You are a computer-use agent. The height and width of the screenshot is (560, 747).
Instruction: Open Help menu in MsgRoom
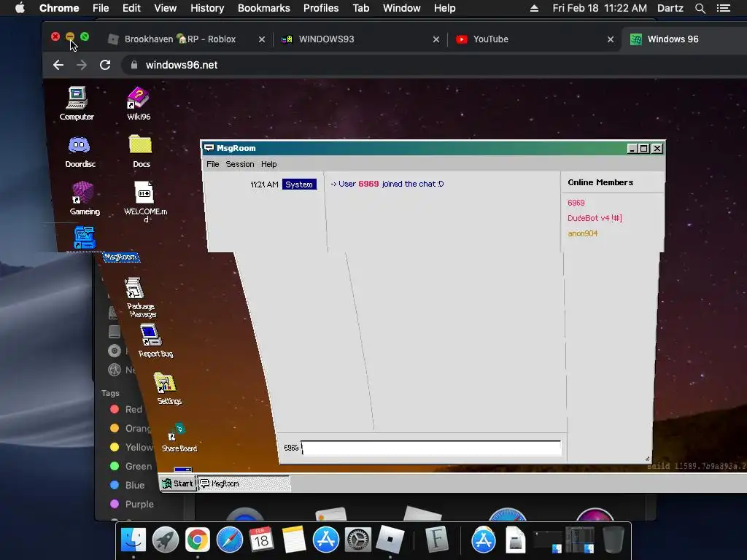click(268, 164)
